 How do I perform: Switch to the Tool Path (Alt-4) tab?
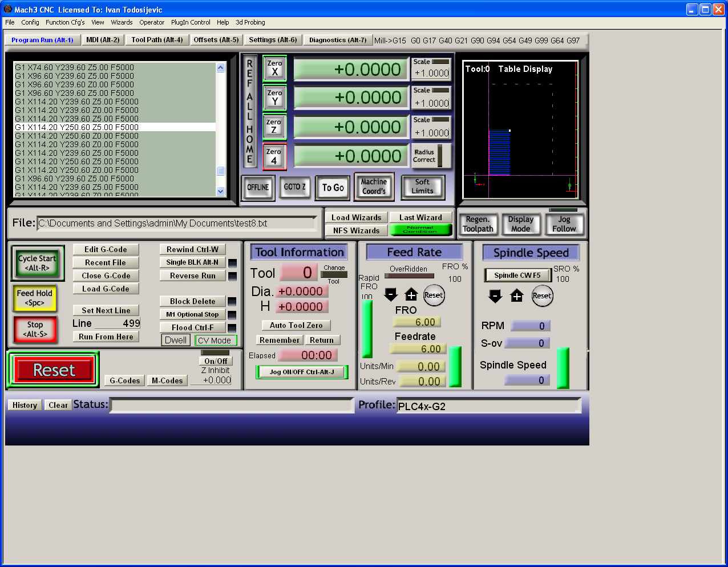point(157,40)
